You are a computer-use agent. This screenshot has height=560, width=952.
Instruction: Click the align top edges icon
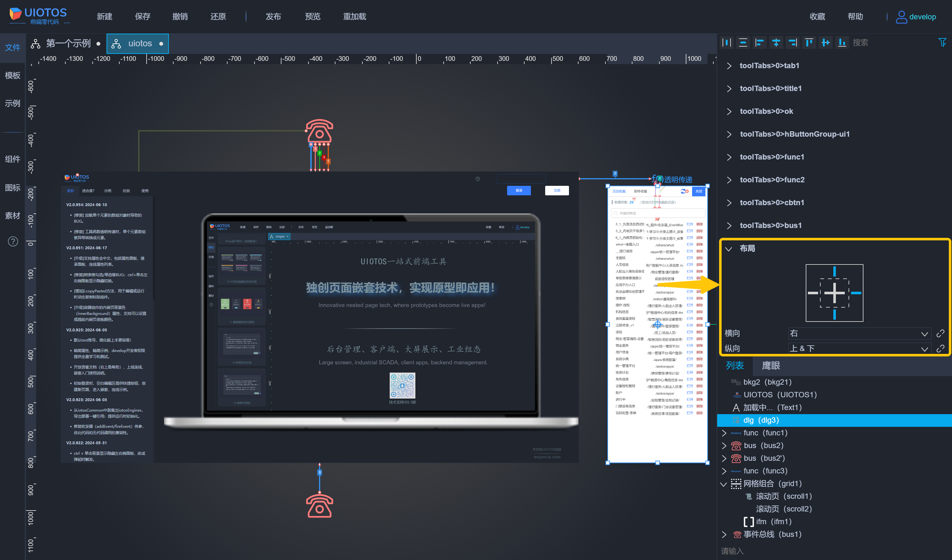[x=809, y=42]
